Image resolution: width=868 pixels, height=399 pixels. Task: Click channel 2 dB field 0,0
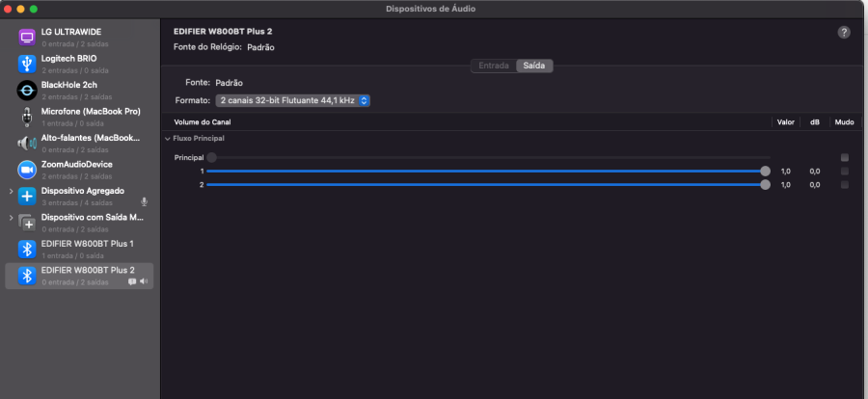[815, 185]
